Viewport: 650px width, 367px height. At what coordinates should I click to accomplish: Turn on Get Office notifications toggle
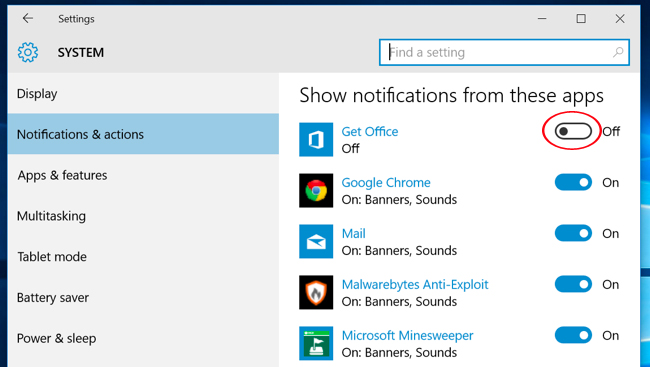pyautogui.click(x=573, y=131)
